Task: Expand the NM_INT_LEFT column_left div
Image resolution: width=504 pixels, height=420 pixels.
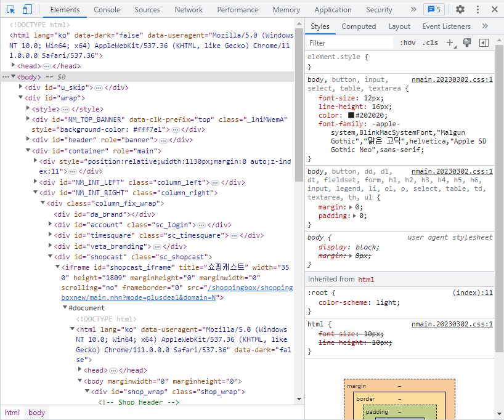Action: tap(35, 181)
